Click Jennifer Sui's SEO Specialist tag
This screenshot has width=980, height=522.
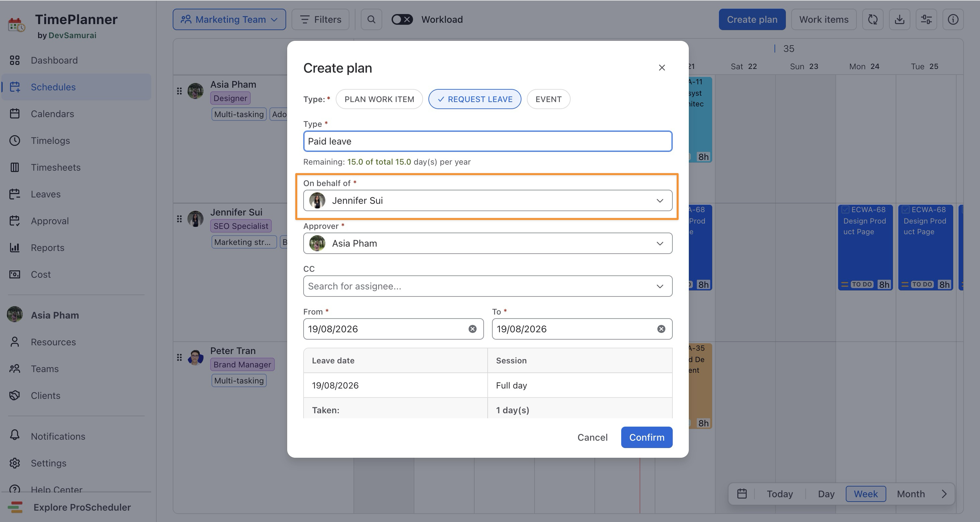pyautogui.click(x=241, y=226)
